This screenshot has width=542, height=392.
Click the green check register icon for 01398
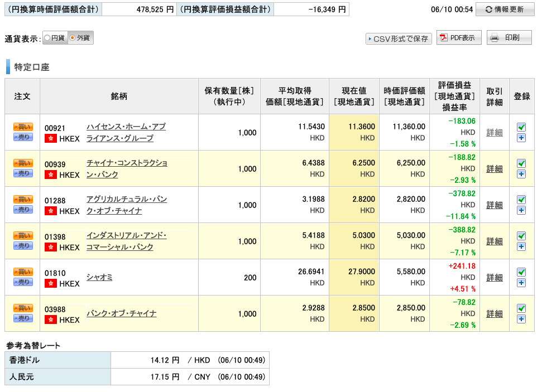point(521,236)
